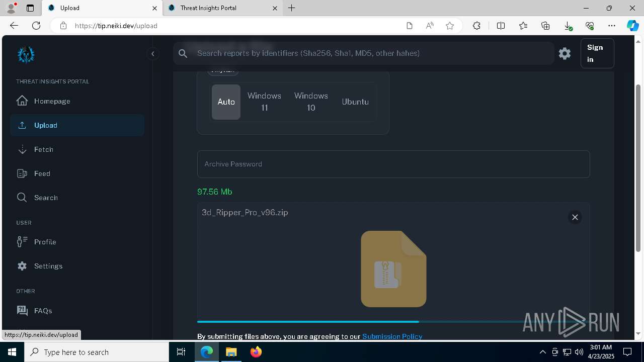This screenshot has height=362, width=644.
Task: Open Browser essentials
Action: [x=590, y=26]
